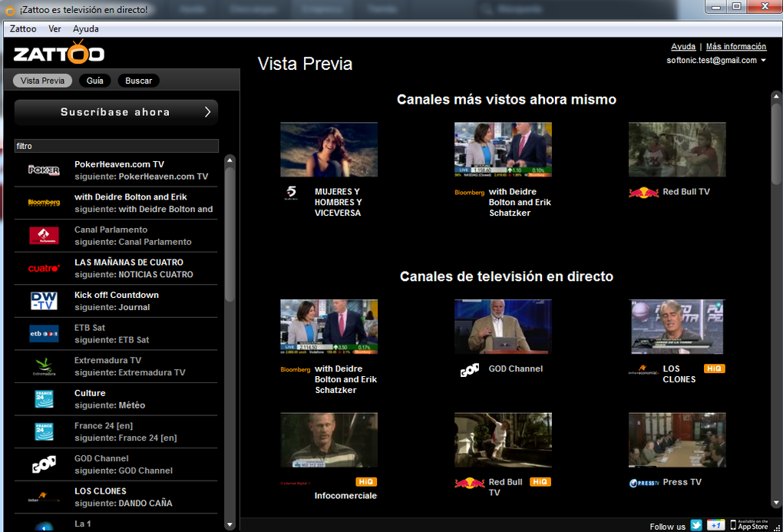Open the Ver menu
The width and height of the screenshot is (783, 532).
coord(55,29)
